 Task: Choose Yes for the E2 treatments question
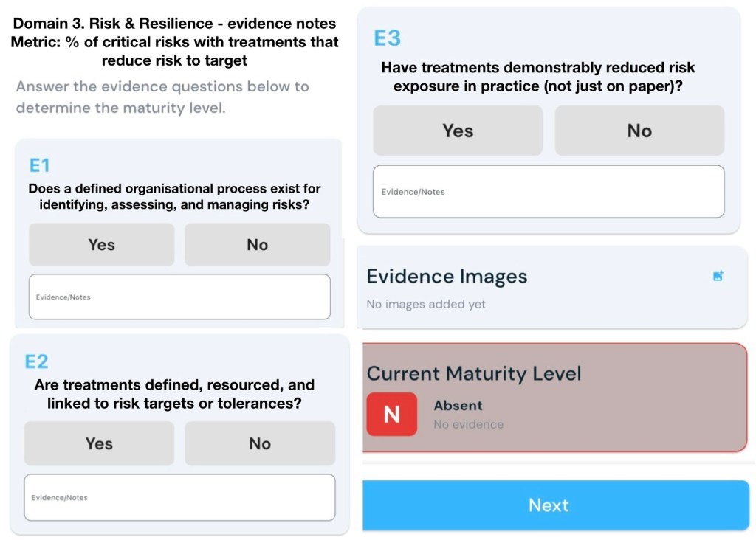click(x=99, y=443)
